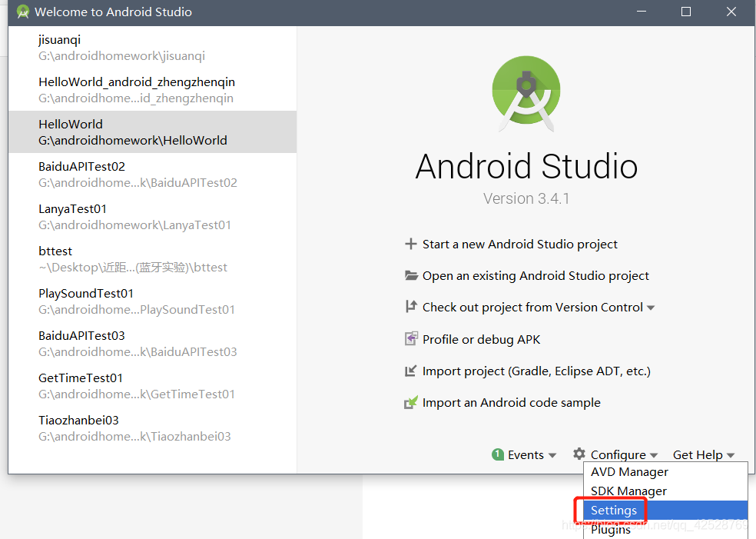The height and width of the screenshot is (539, 756).
Task: Click the Profile or debug APK icon
Action: (x=411, y=339)
